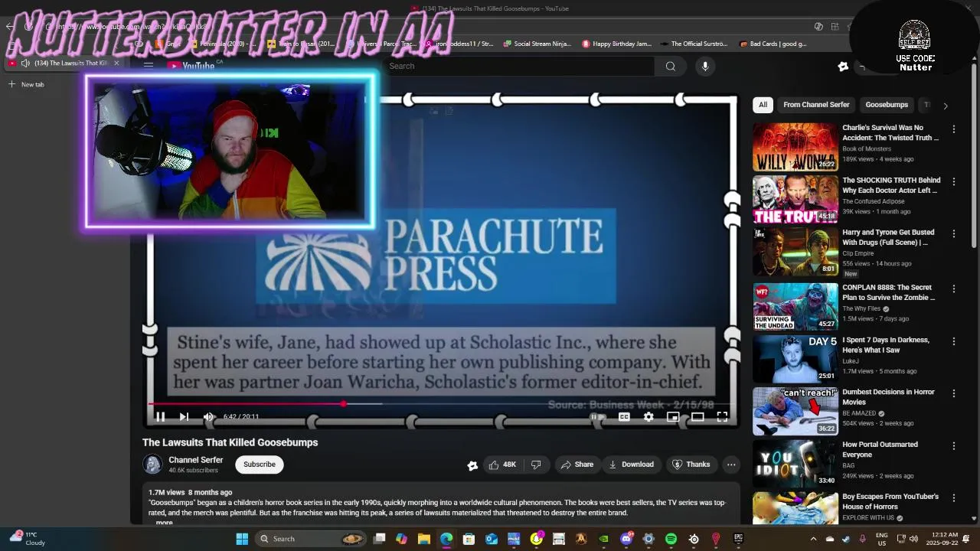Viewport: 980px width, 551px height.
Task: Open options for Charlie's Survival video
Action: click(x=953, y=129)
